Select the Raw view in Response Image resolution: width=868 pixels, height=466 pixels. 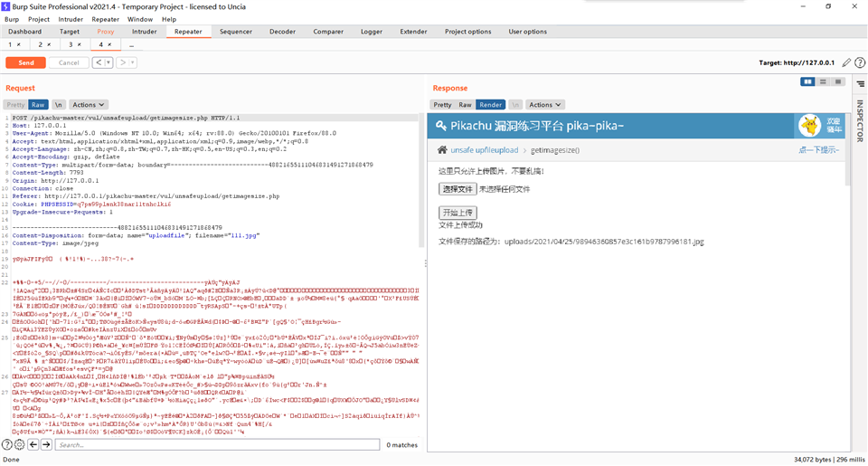465,105
